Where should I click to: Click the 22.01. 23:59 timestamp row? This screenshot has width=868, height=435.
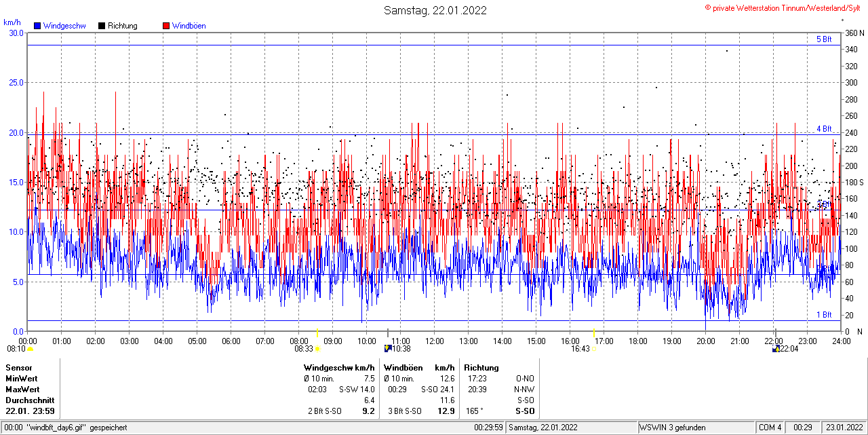tap(31, 411)
